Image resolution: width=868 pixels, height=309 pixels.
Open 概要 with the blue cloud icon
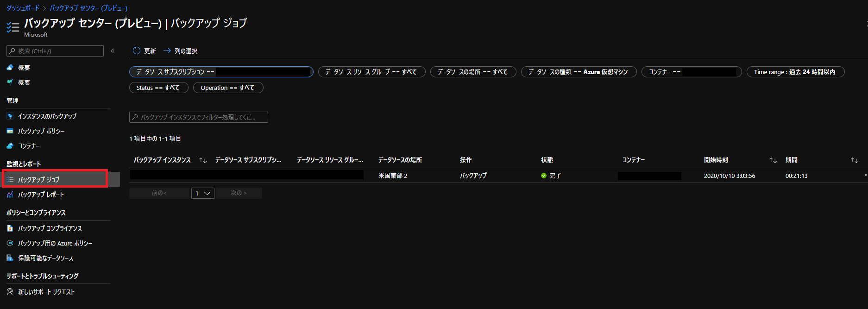(24, 68)
